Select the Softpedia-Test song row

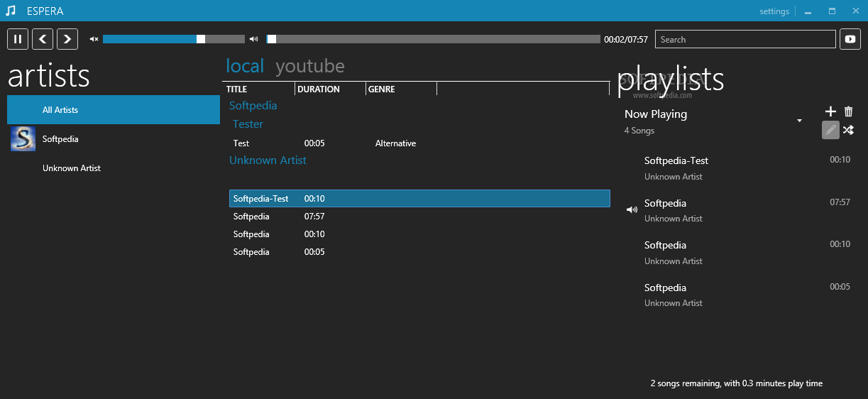click(419, 199)
